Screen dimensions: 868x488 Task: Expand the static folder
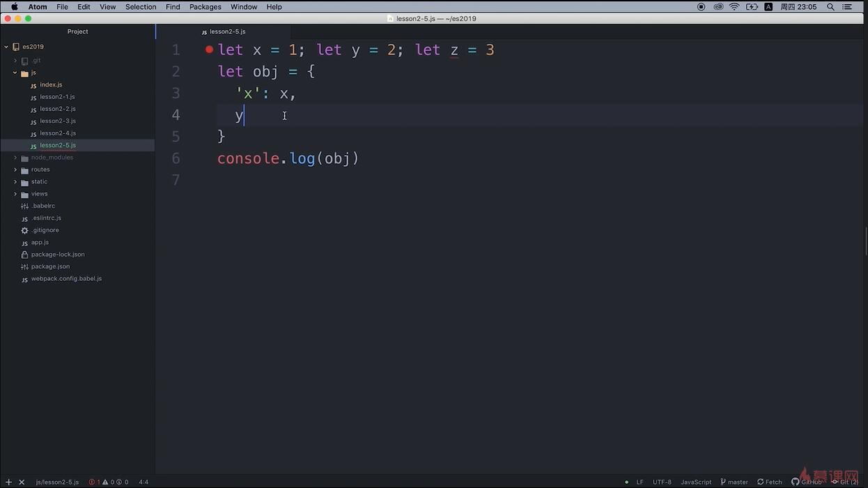pos(15,182)
